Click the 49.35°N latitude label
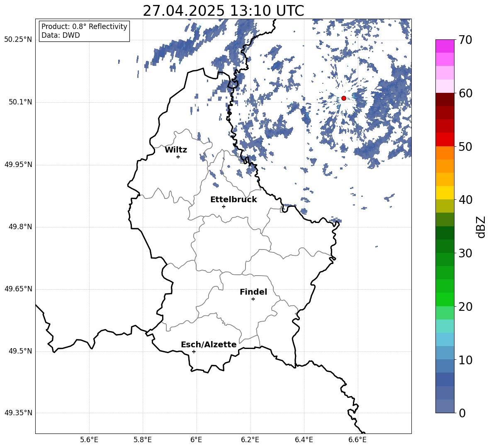 (x=18, y=413)
